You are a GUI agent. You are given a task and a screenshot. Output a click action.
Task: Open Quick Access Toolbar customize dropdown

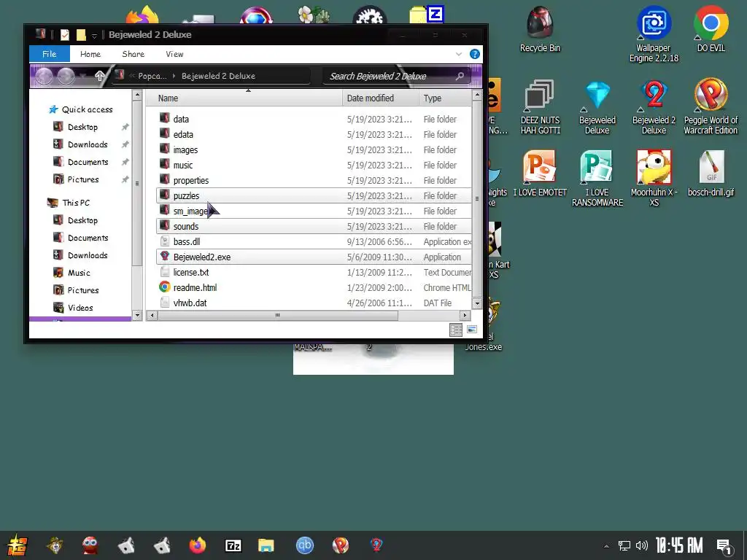tap(94, 35)
